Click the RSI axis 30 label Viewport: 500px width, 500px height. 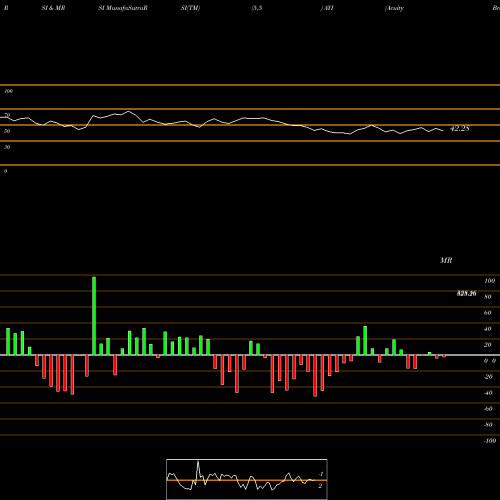tap(7, 147)
